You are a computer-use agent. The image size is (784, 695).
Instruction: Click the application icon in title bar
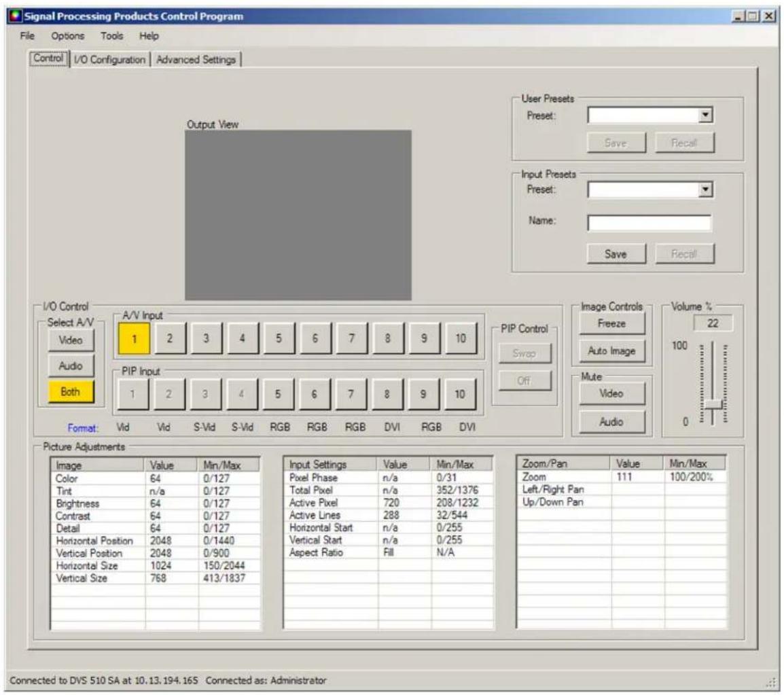click(16, 16)
